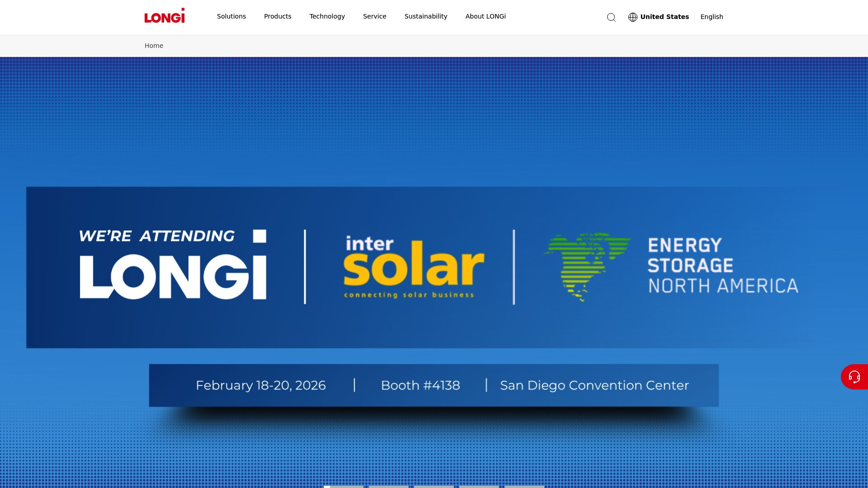Open the Solutions menu
This screenshot has height=488, width=868.
pyautogui.click(x=231, y=16)
